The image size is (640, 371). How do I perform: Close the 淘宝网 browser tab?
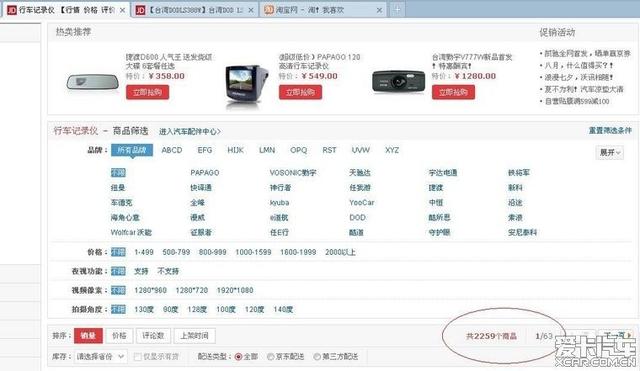coord(379,10)
